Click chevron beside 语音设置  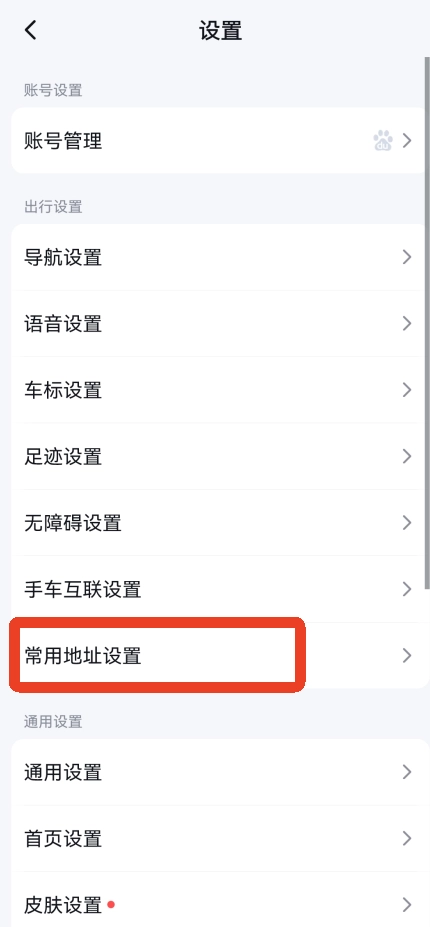tap(407, 323)
